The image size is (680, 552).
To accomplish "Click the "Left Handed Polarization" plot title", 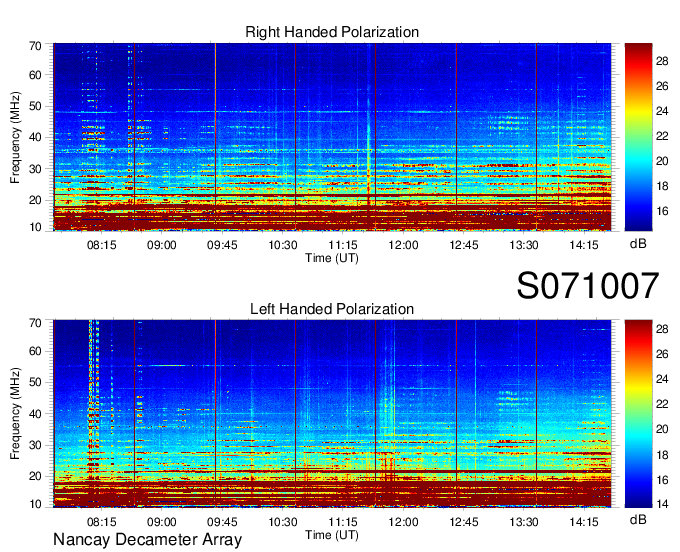I will (x=332, y=309).
